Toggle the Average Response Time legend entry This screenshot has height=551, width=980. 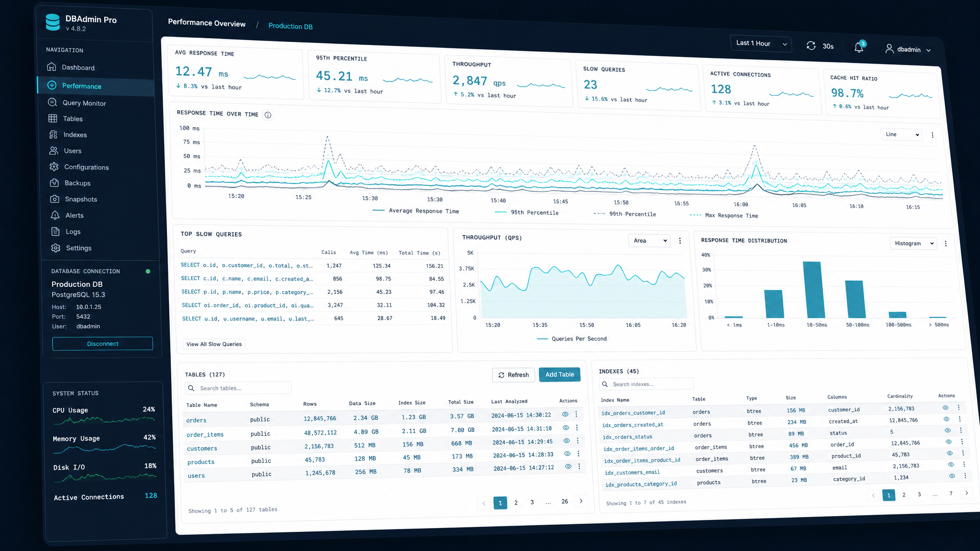point(415,210)
